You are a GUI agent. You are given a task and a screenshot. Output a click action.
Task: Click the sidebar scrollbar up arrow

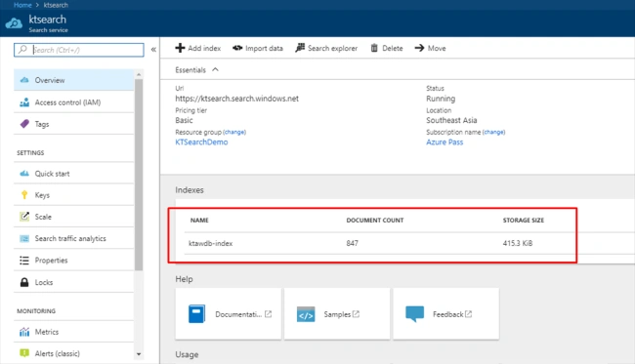coord(139,75)
